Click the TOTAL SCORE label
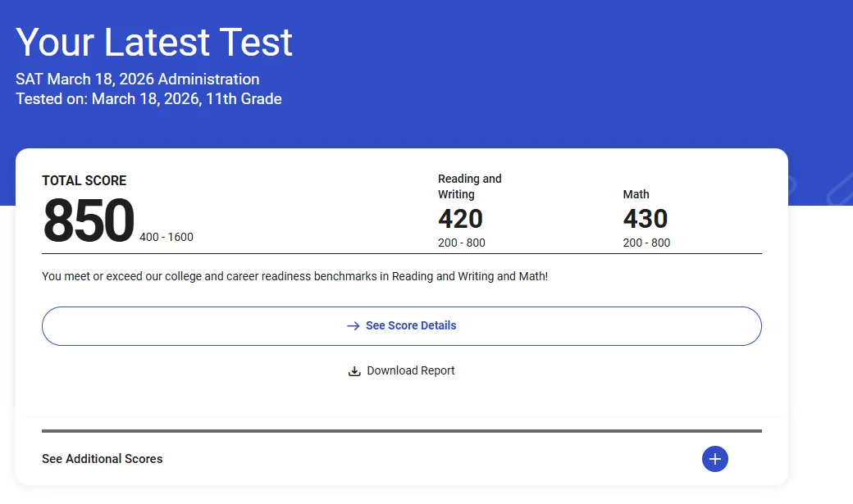853x504 pixels. (x=84, y=180)
